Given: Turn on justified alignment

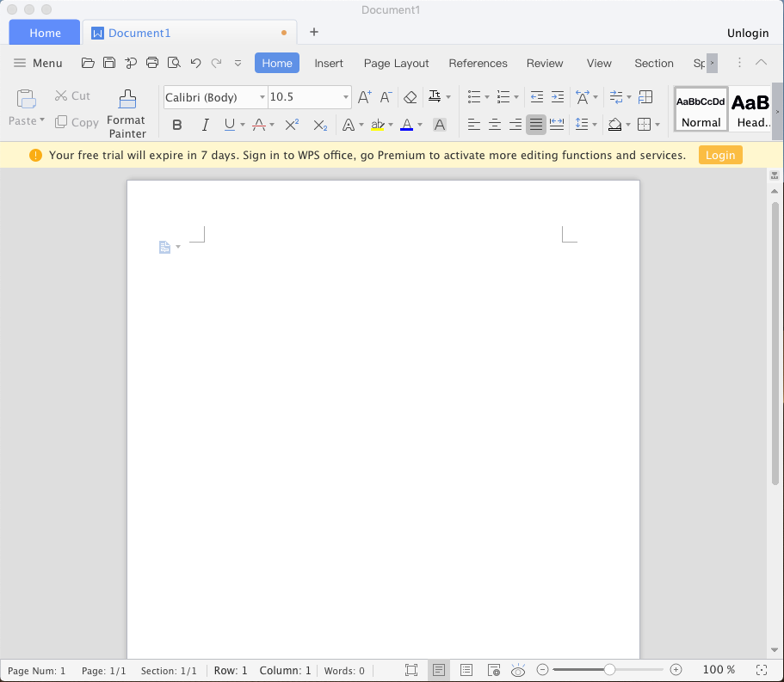Looking at the screenshot, I should 535,125.
